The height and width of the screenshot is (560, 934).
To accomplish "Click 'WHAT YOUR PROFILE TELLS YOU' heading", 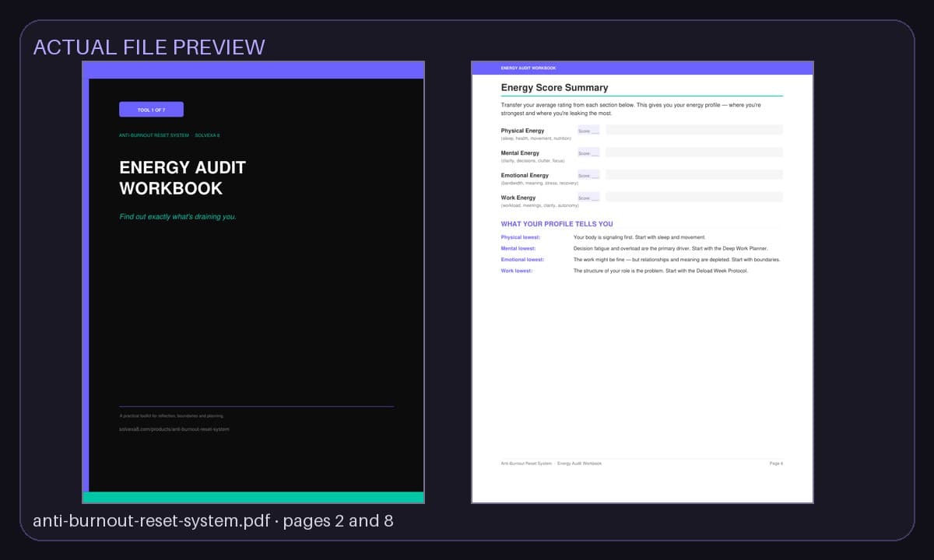I will [x=557, y=224].
